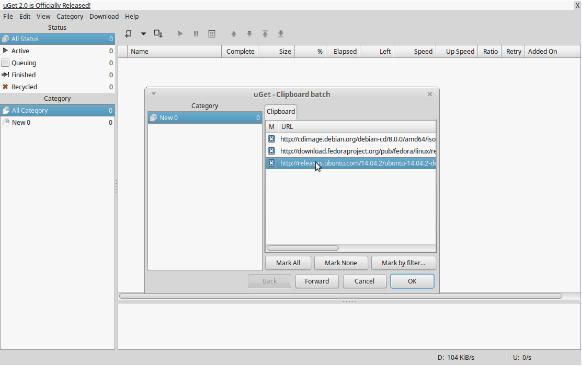
Task: Open the View menu
Action: coord(43,17)
